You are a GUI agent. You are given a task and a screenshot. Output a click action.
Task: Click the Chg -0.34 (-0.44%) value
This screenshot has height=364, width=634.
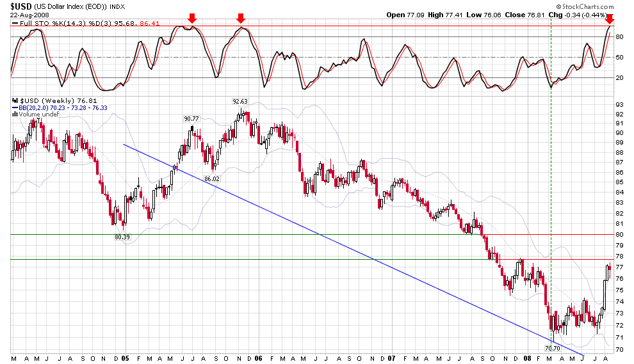578,15
